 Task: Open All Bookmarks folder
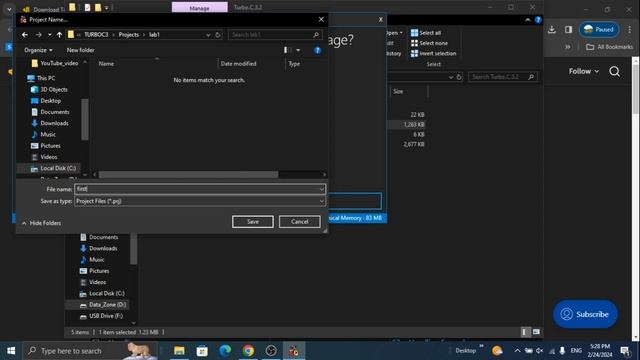click(609, 47)
